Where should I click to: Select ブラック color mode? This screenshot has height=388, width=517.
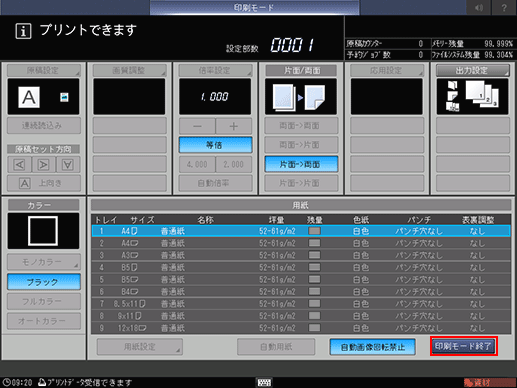coord(44,282)
